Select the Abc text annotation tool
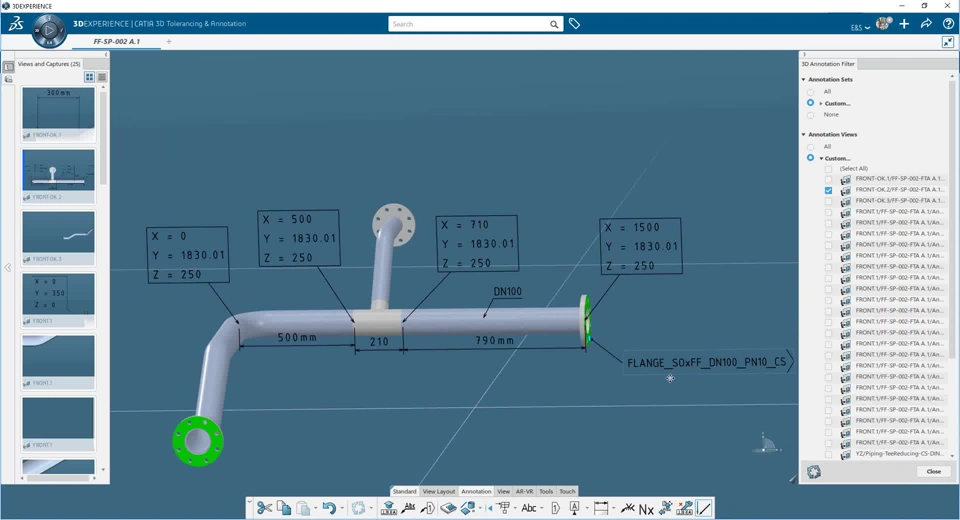The width and height of the screenshot is (960, 520). 528,508
